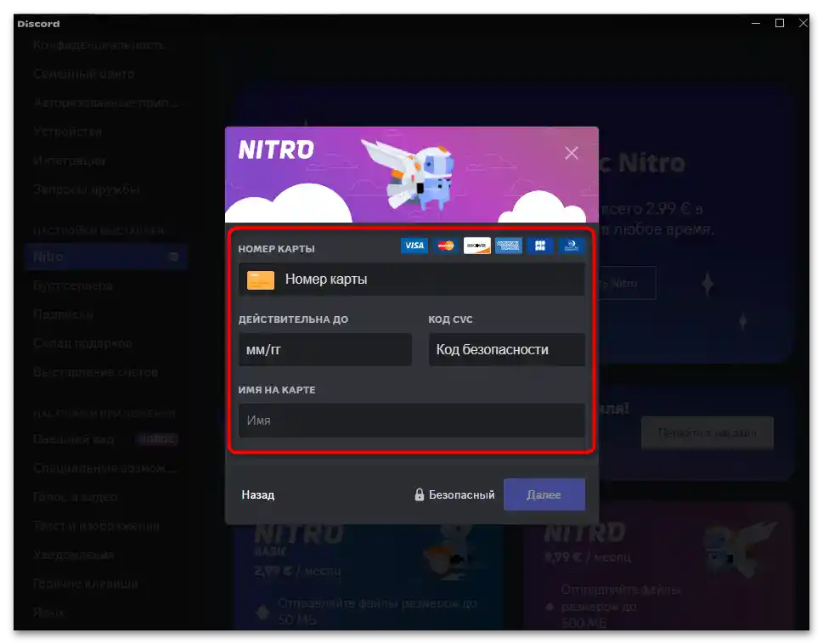Select the Diners Club card icon
Screen dimensions: 823x644
point(570,246)
